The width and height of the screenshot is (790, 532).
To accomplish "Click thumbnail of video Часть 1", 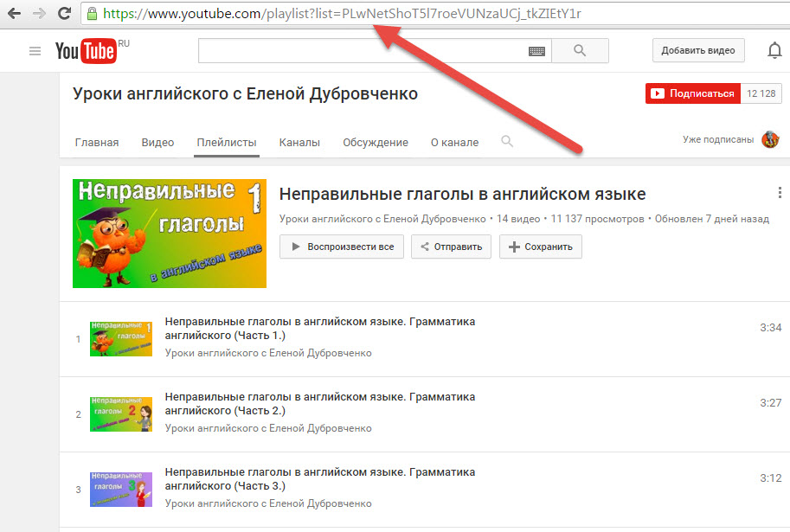I will (x=121, y=339).
